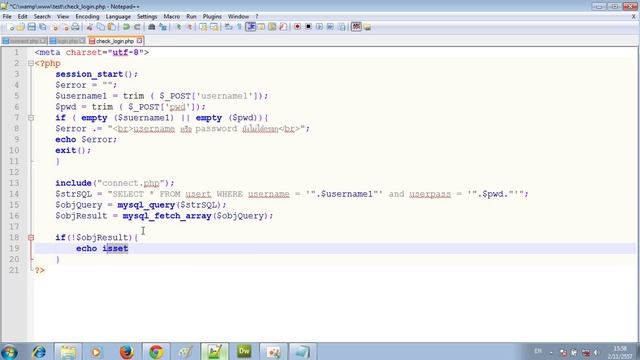Open the Edit menu
Viewport: 640px width, 360px height.
point(22,16)
